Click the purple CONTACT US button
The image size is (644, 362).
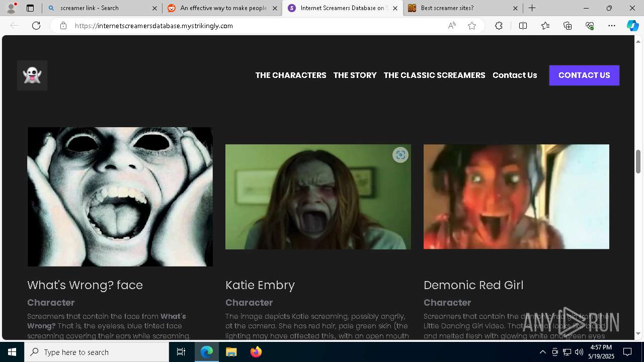584,75
